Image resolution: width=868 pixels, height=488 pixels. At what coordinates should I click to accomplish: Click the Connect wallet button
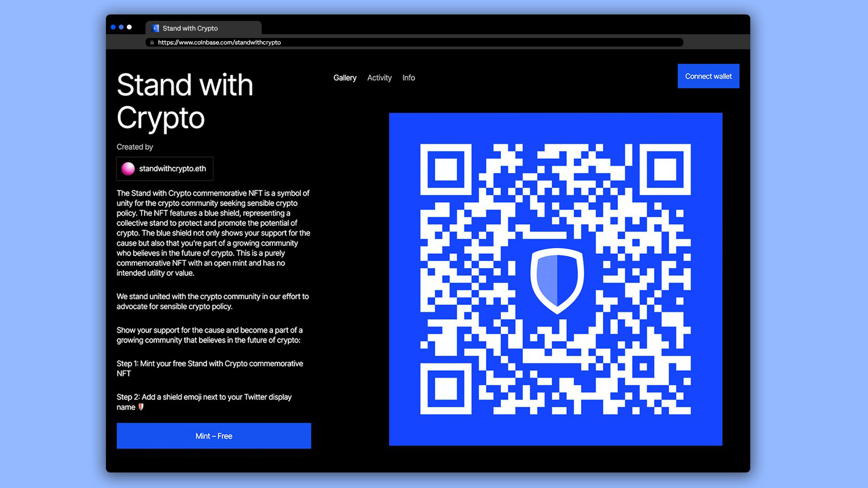coord(708,76)
